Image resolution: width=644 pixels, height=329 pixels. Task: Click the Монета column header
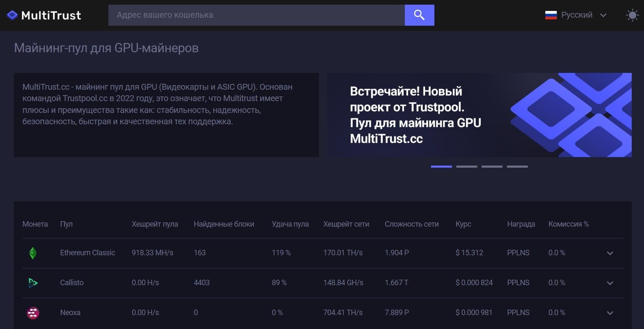tap(35, 224)
